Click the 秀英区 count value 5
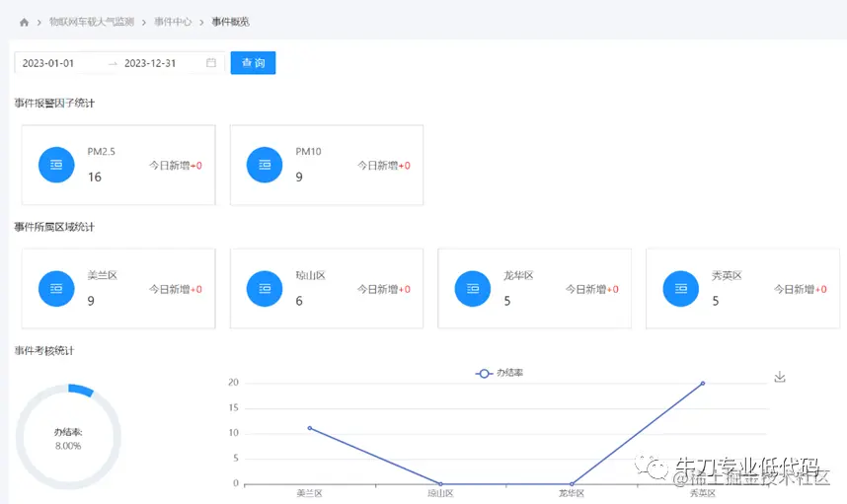Image resolution: width=847 pixels, height=504 pixels. click(x=715, y=301)
